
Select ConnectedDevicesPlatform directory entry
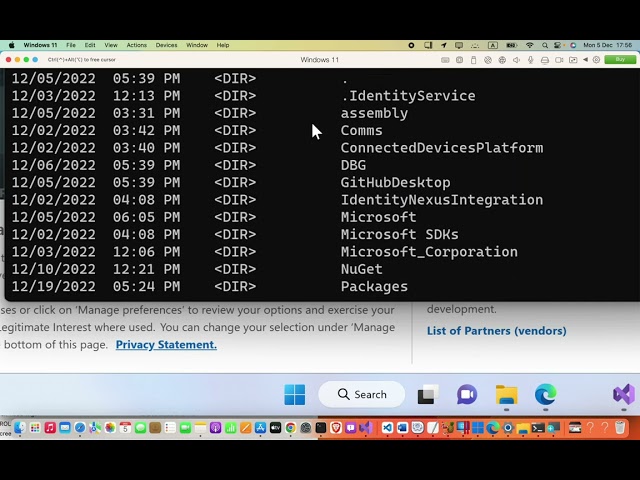[x=442, y=148]
